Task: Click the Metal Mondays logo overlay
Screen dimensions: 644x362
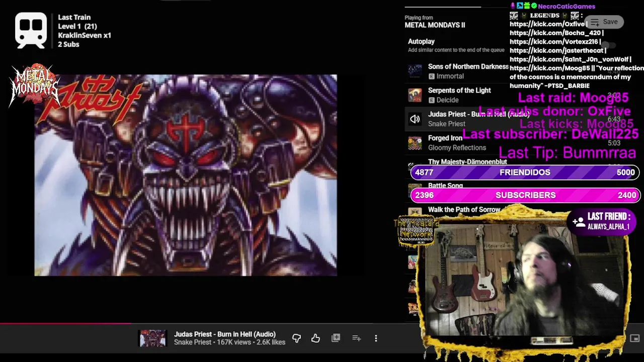Action: click(35, 85)
